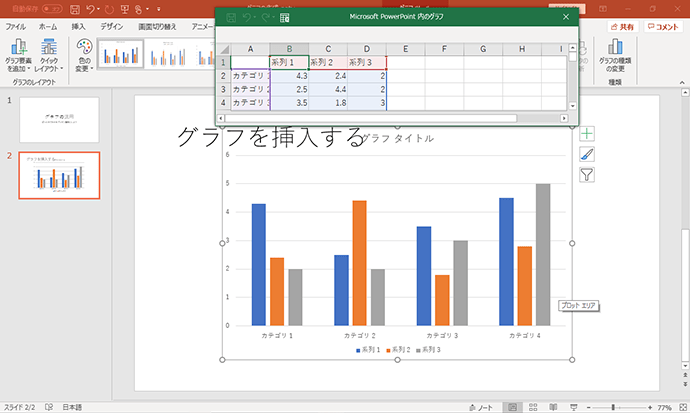Click Edit Data in Excel icon
The height and width of the screenshot is (413, 690).
tap(285, 18)
